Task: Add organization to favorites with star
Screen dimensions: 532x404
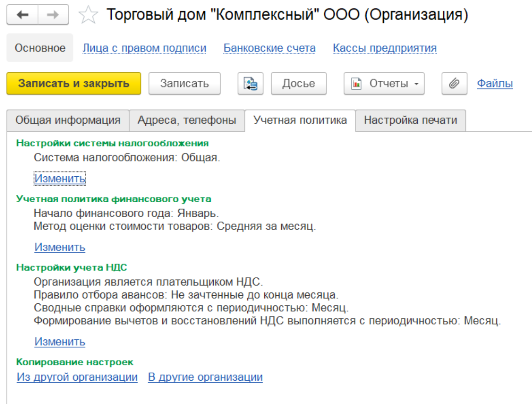Action: [88, 16]
